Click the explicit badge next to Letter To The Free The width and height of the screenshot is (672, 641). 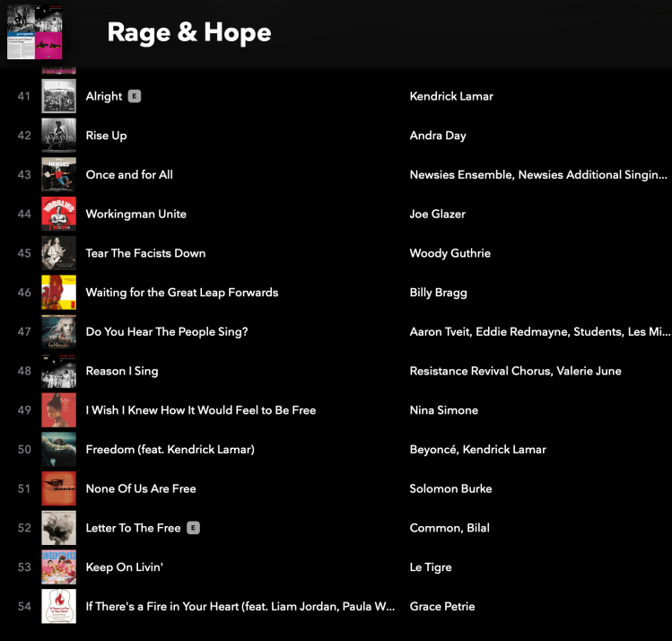click(193, 528)
